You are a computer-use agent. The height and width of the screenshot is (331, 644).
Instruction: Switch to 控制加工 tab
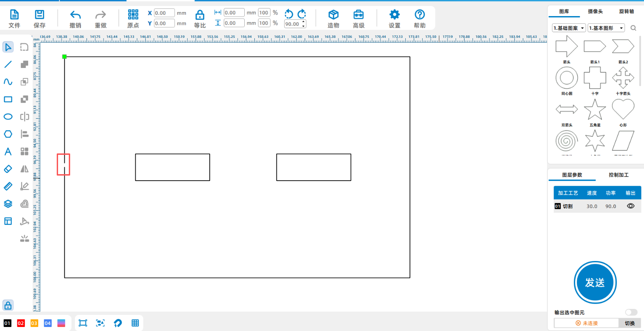(x=618, y=175)
